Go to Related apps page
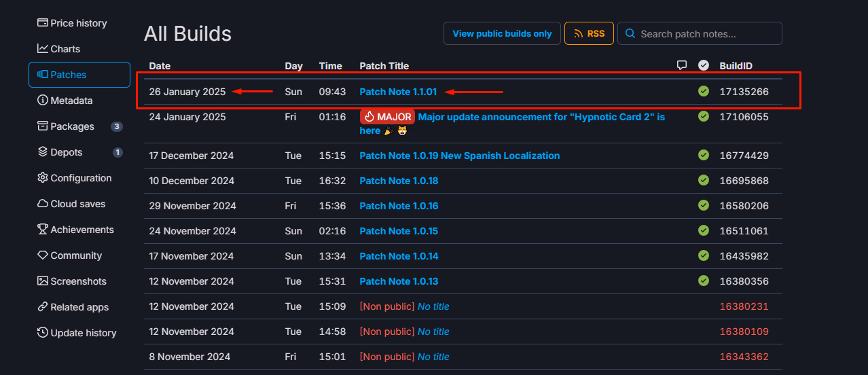The width and height of the screenshot is (868, 375). click(x=79, y=307)
